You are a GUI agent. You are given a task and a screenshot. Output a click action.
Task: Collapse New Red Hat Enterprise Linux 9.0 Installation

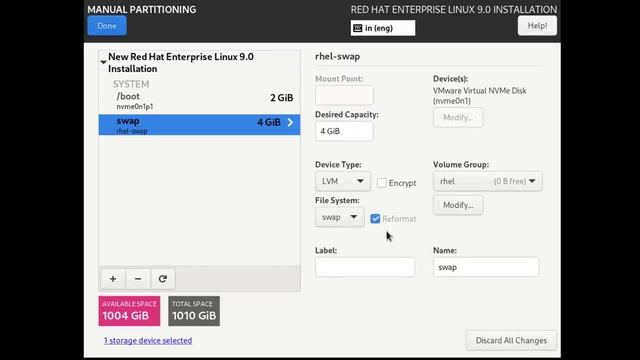pyautogui.click(x=103, y=62)
